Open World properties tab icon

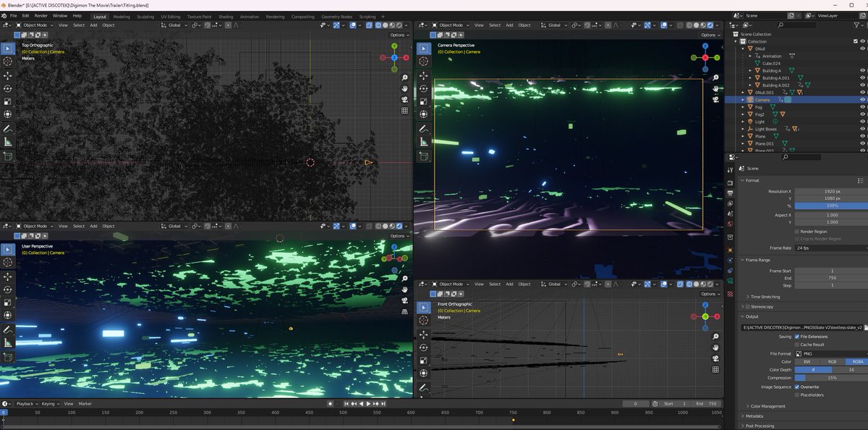click(x=731, y=224)
